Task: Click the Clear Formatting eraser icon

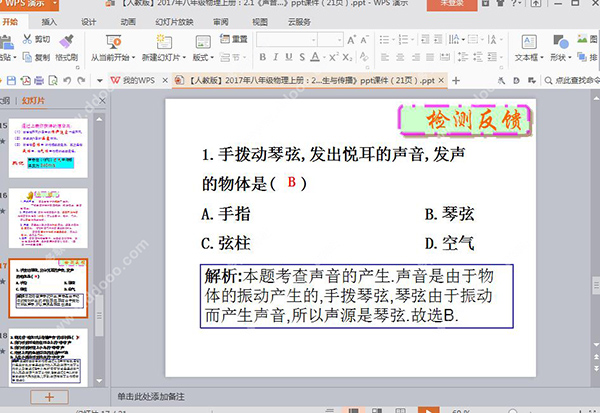Action: [364, 57]
